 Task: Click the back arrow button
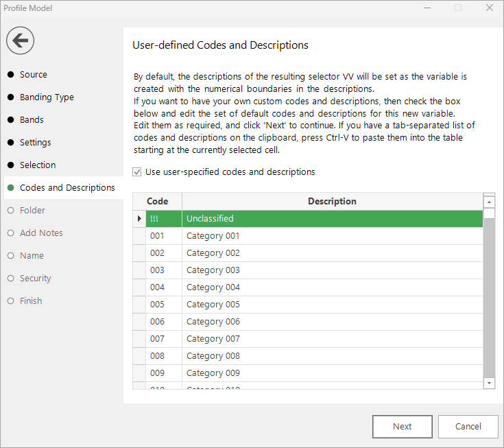pyautogui.click(x=20, y=40)
